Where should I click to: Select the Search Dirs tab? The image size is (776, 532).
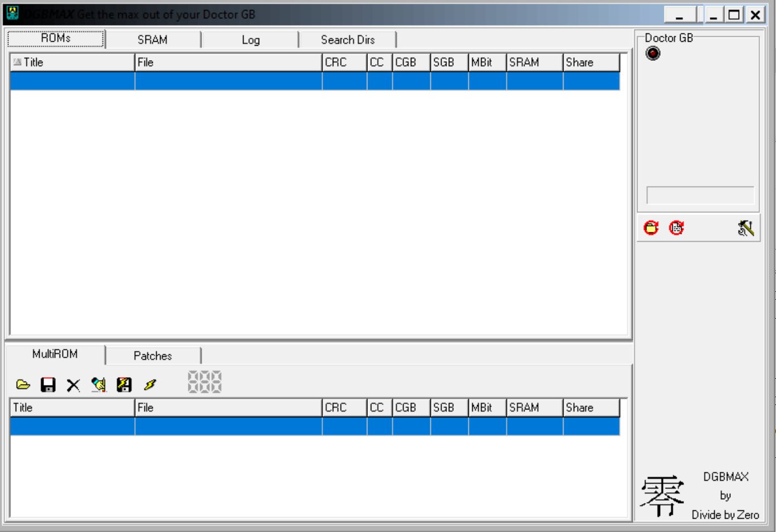(347, 40)
